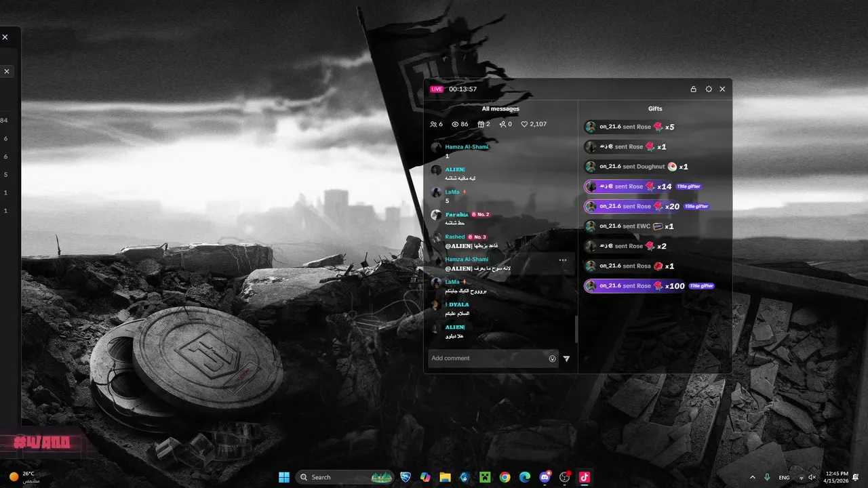The image size is (868, 488).
Task: Click on_21.6 sent Doughnut x1 gift entry
Action: point(637,167)
